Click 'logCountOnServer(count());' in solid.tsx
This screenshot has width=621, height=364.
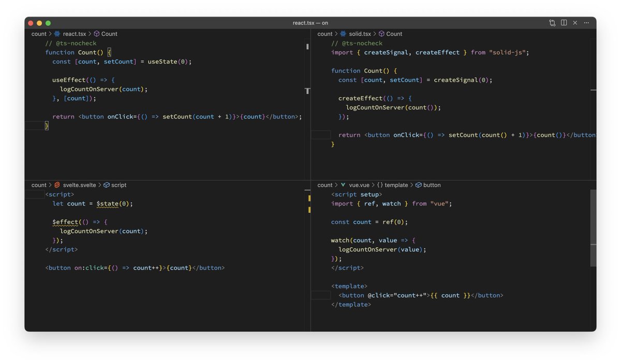[x=393, y=108]
